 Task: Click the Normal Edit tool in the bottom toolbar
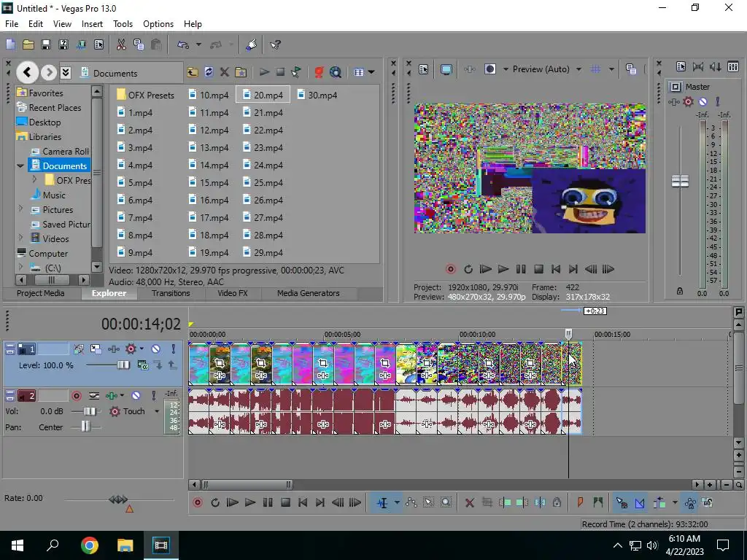382,503
